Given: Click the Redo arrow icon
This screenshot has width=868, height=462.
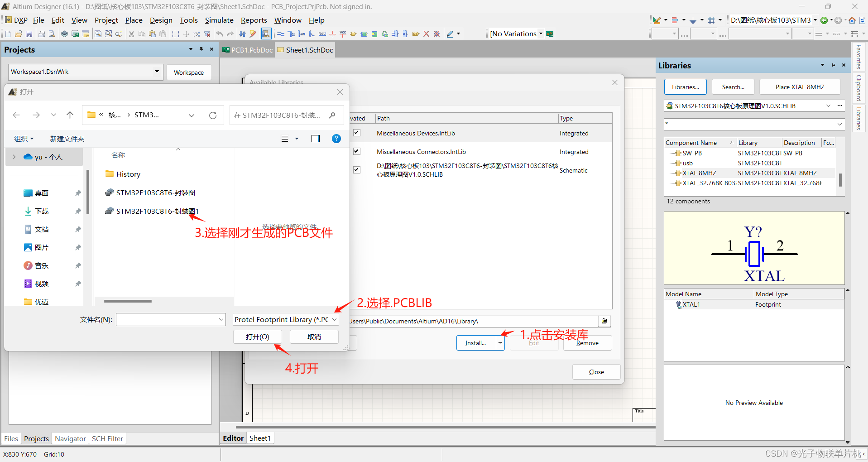Looking at the screenshot, I should click(230, 34).
